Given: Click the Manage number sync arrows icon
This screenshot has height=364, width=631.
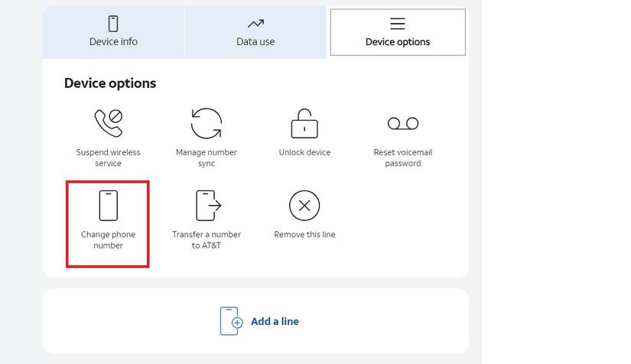Looking at the screenshot, I should pos(207,123).
